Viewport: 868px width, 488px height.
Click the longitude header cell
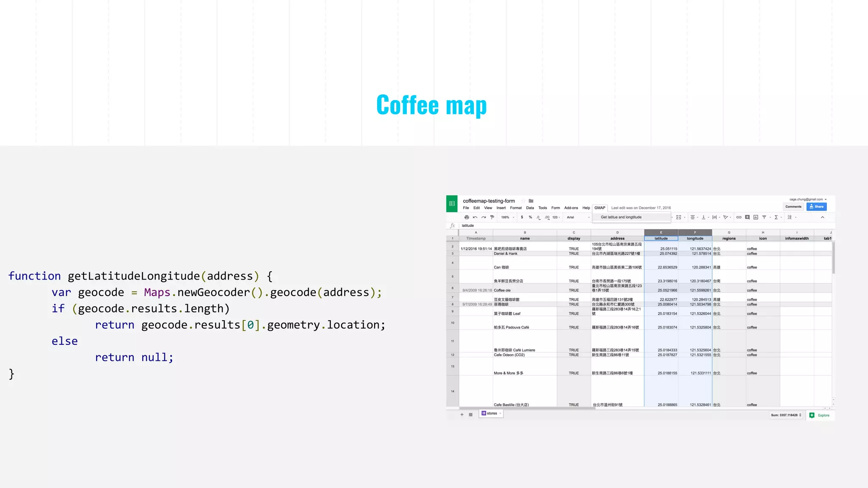pos(695,238)
